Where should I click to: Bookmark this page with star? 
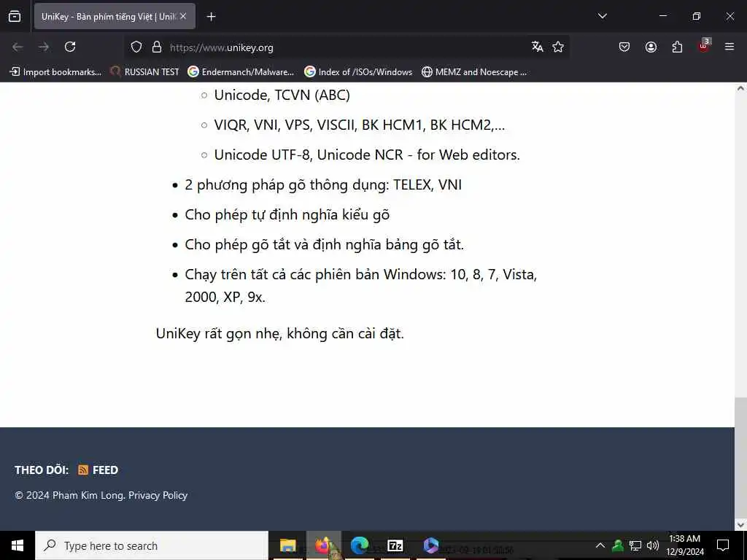[x=558, y=47]
